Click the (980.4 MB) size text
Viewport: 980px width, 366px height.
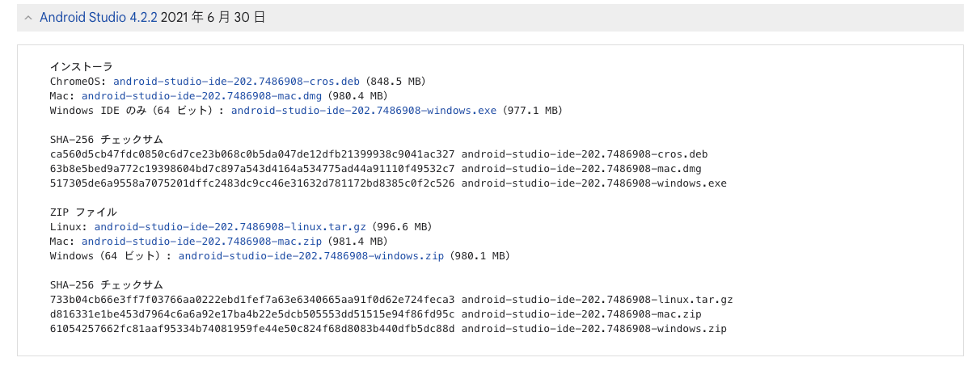coord(358,96)
